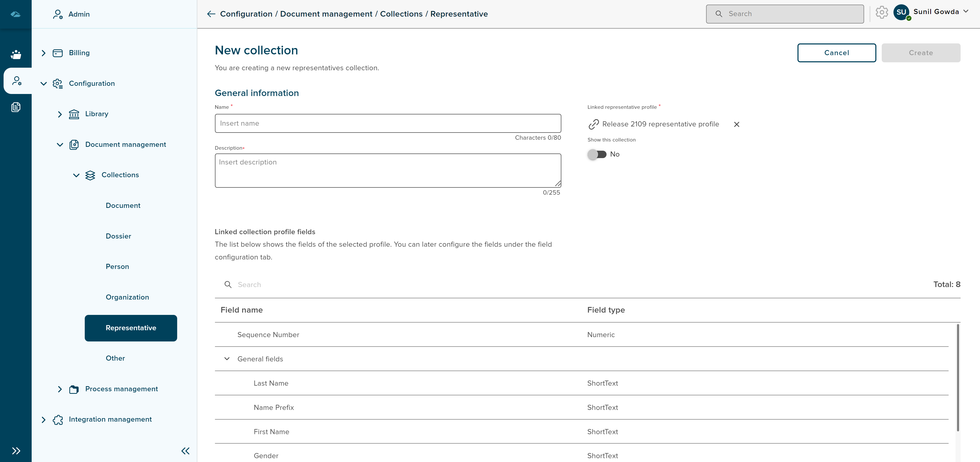Click the Integration management puzzle icon

pyautogui.click(x=57, y=420)
